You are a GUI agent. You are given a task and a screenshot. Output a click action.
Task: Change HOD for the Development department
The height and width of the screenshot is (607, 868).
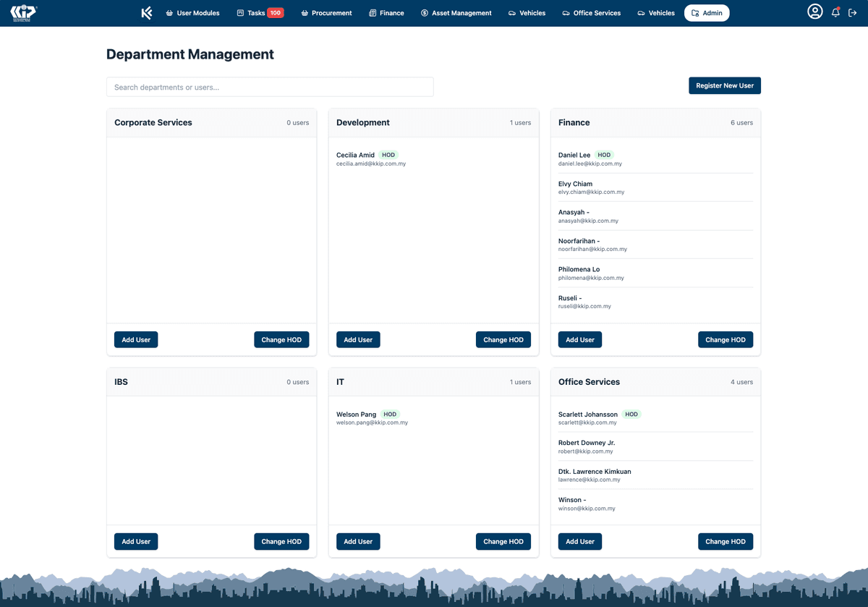503,339
